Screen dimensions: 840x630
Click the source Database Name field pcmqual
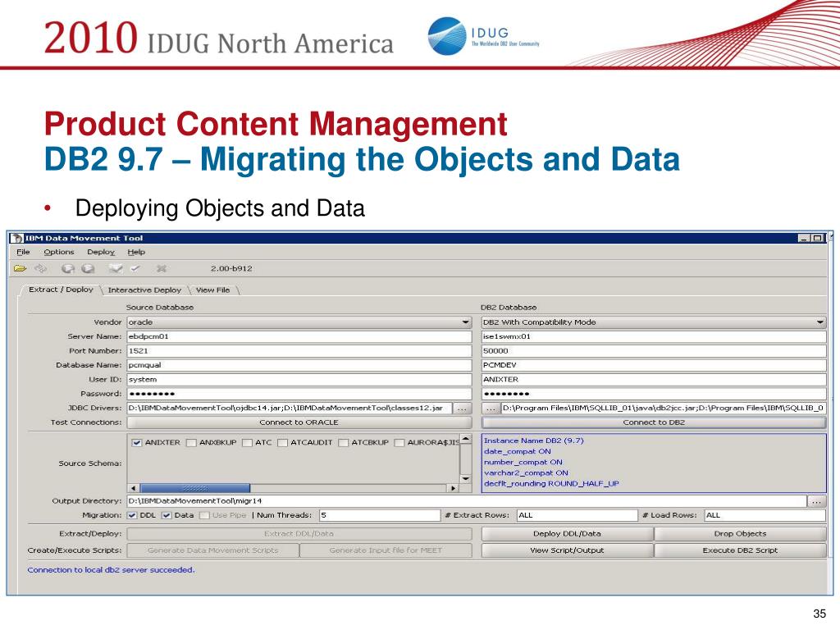pyautogui.click(x=299, y=365)
